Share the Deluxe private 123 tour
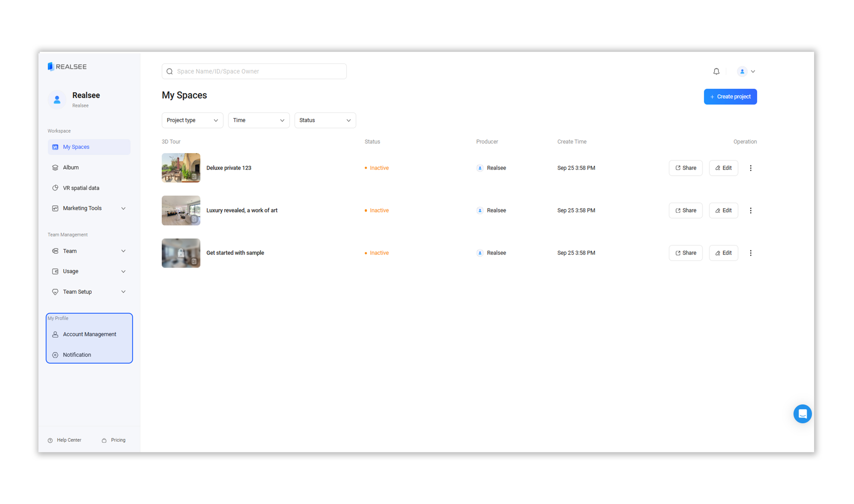The height and width of the screenshot is (504, 854). click(x=686, y=168)
